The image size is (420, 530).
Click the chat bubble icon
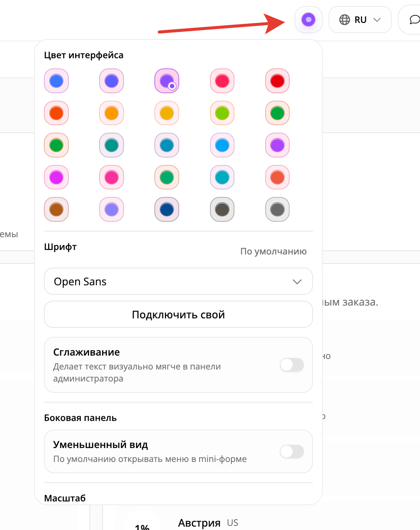pos(414,20)
